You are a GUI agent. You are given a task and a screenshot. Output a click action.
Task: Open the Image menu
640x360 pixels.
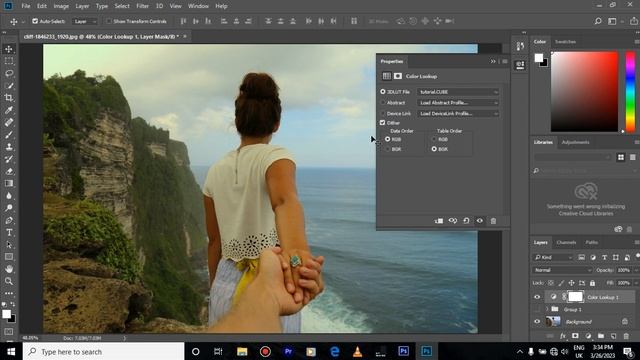(61, 6)
